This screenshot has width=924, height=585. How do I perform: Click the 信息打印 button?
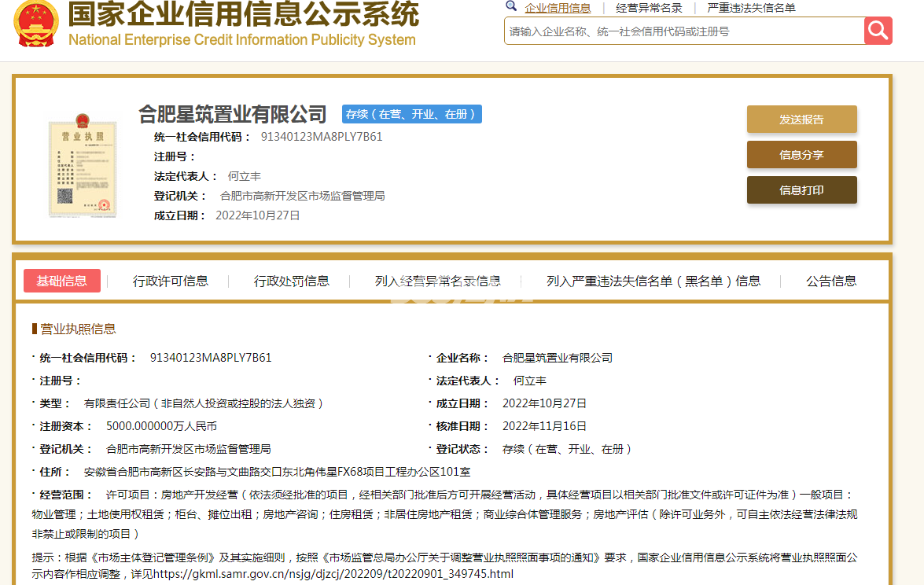click(801, 190)
